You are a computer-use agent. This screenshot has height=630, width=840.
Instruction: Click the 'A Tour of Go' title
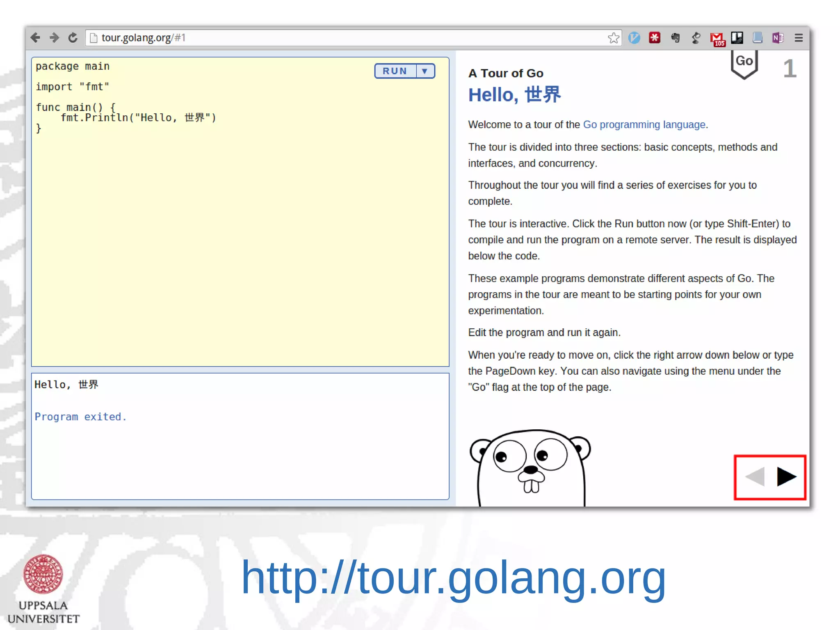coord(506,73)
